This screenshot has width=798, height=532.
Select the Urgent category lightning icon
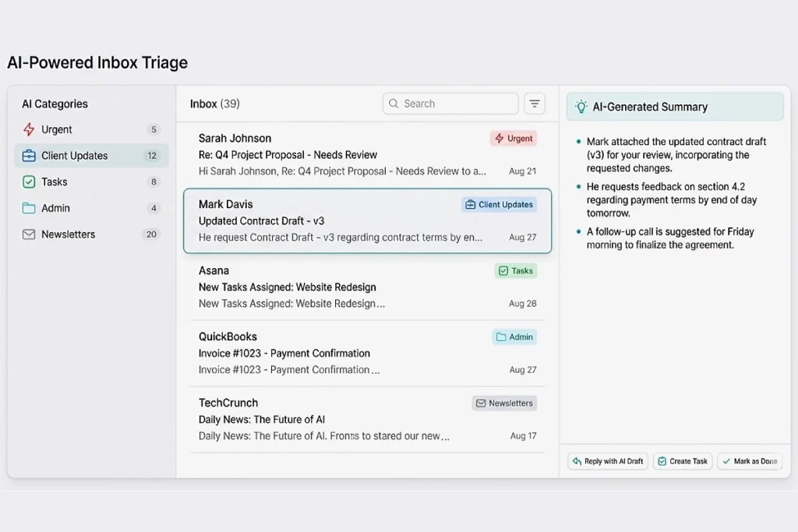(x=30, y=129)
